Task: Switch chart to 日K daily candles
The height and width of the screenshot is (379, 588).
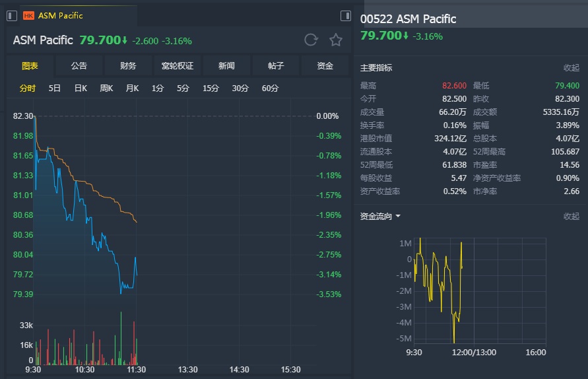Action: tap(81, 88)
